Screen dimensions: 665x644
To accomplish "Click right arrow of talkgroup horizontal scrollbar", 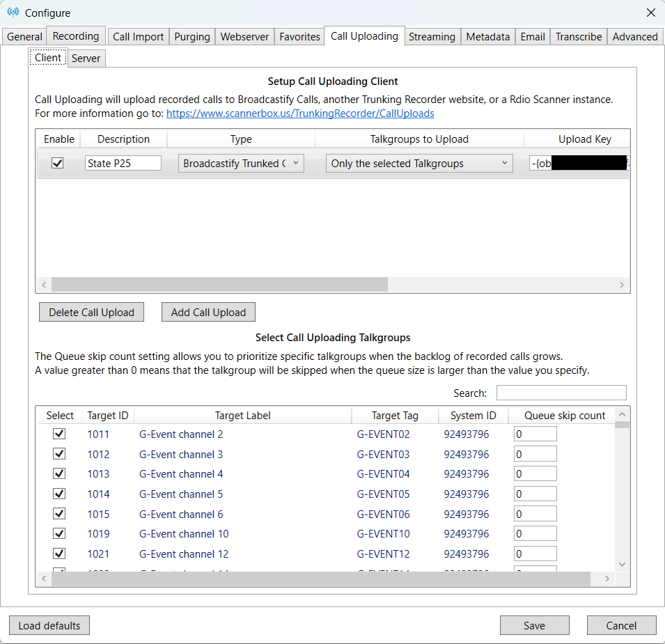I will click(607, 579).
